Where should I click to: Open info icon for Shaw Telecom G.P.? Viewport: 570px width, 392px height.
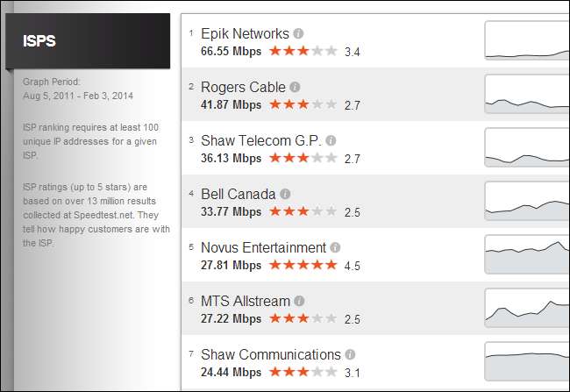tap(331, 140)
